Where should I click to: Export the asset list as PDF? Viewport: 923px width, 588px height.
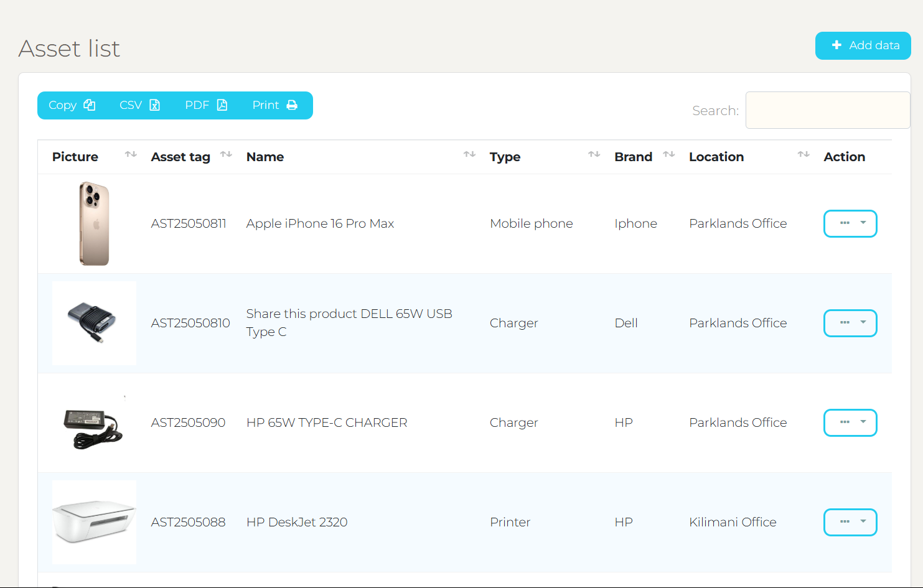[206, 105]
